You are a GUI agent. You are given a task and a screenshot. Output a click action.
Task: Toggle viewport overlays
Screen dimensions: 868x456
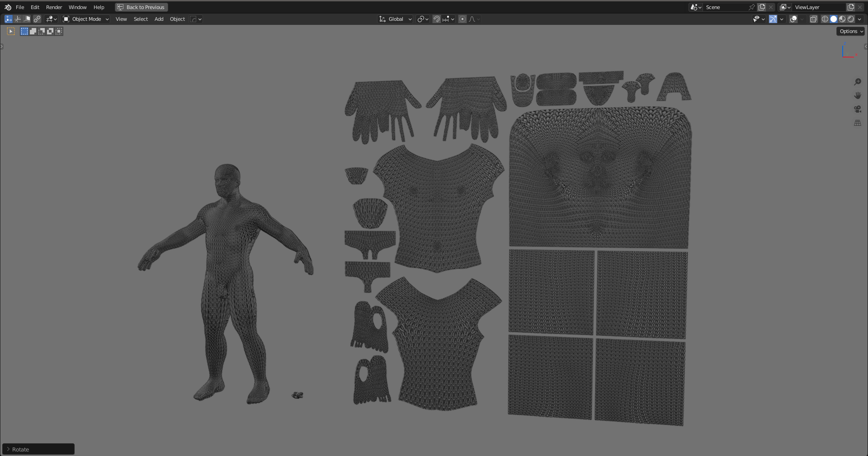point(793,19)
